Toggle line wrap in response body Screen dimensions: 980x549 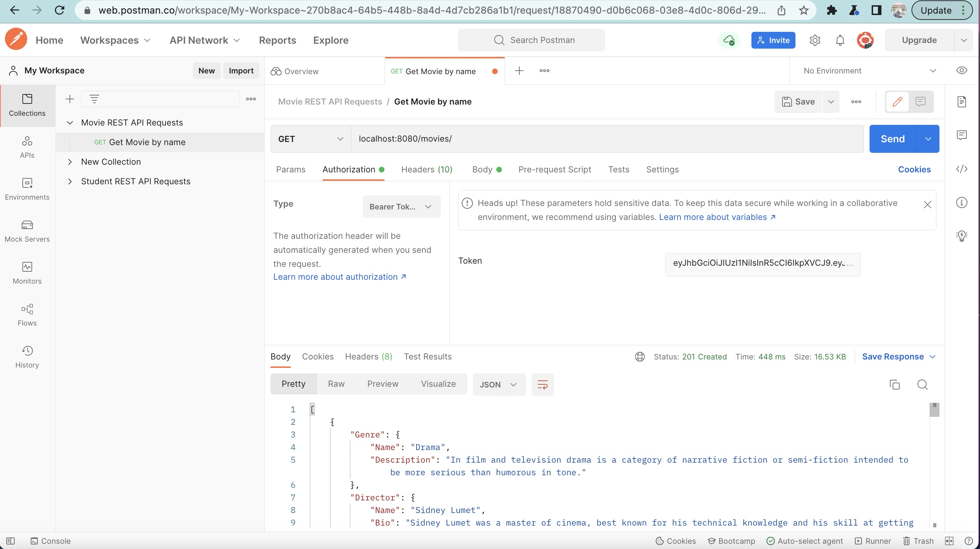(542, 385)
